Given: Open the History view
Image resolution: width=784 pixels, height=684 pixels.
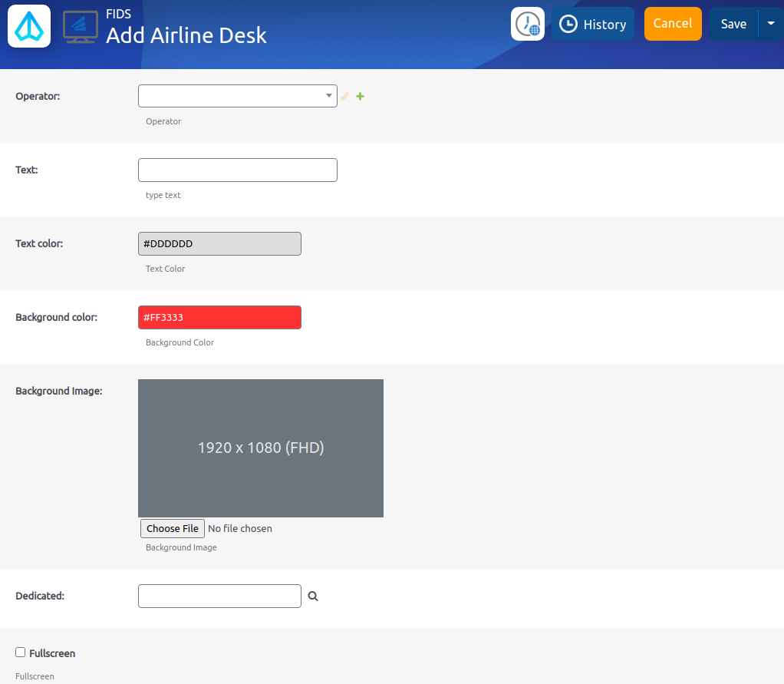Looking at the screenshot, I should tap(593, 25).
